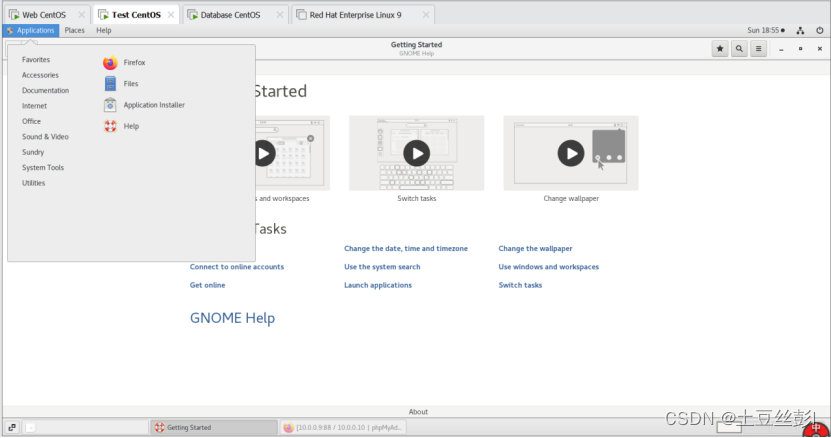Select the Documentation category

[46, 91]
